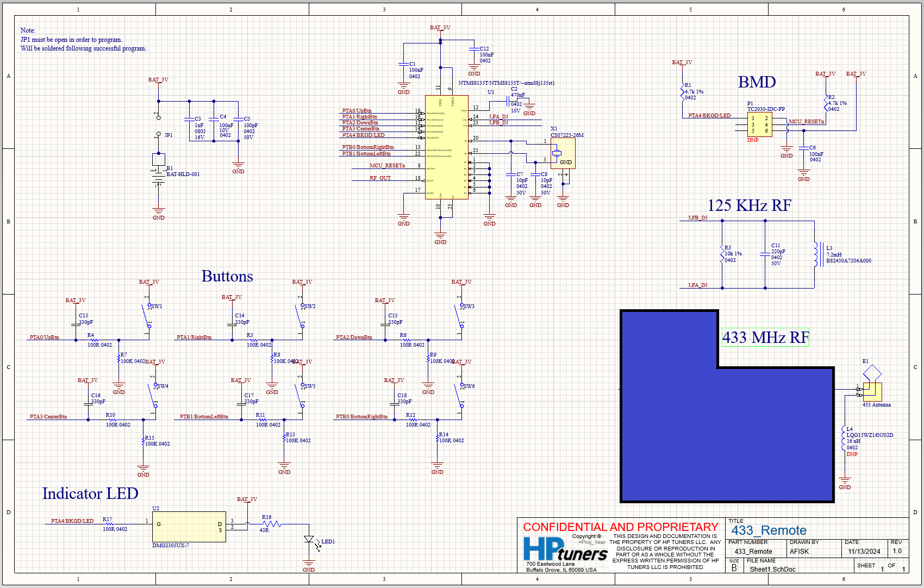Viewport: 924px width, 588px height.
Task: Select switch SW3 symbol
Action: click(460, 315)
